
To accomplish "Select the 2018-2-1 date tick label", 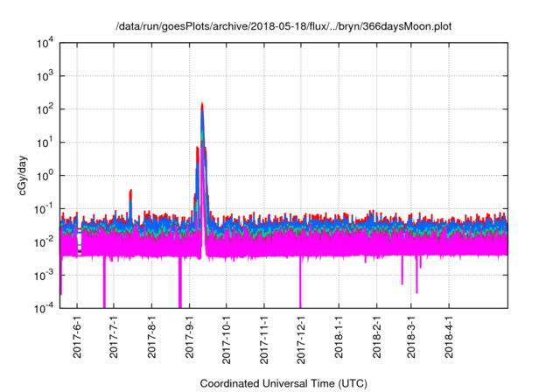I will [376, 337].
